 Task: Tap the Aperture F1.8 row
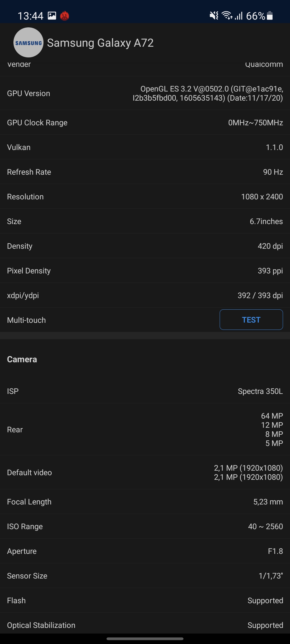[x=145, y=551]
